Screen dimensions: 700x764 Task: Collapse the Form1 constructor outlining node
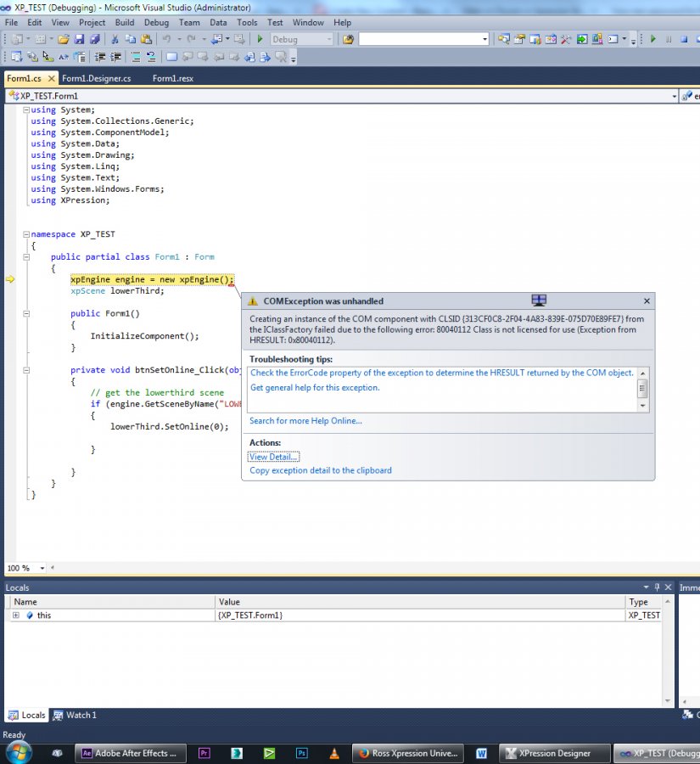[25, 313]
